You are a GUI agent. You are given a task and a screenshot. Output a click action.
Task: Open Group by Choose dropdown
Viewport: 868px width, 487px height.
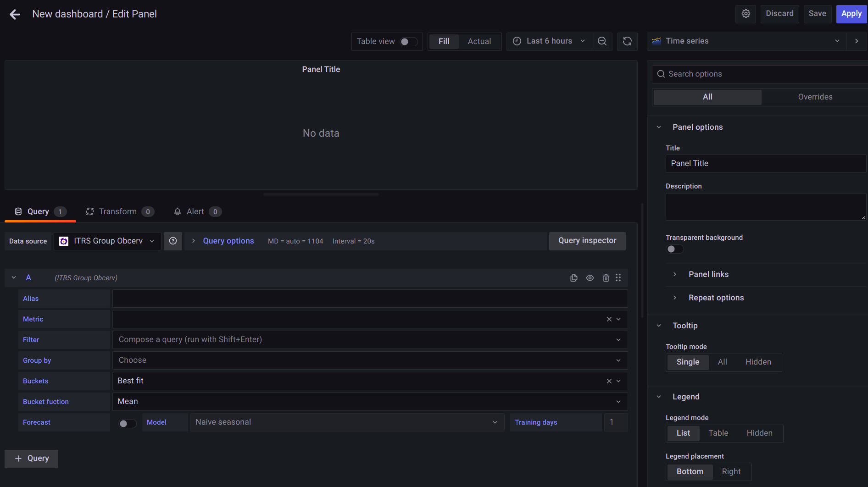pyautogui.click(x=370, y=360)
